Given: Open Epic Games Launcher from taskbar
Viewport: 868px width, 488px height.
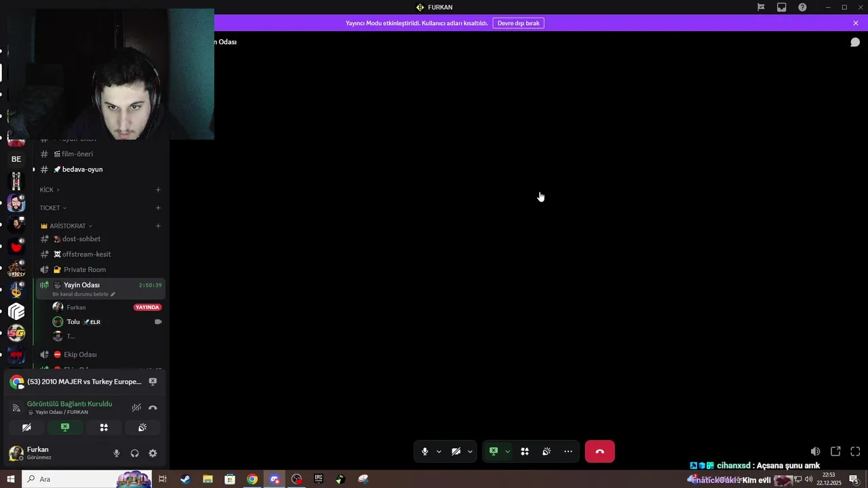Looking at the screenshot, I should [319, 479].
